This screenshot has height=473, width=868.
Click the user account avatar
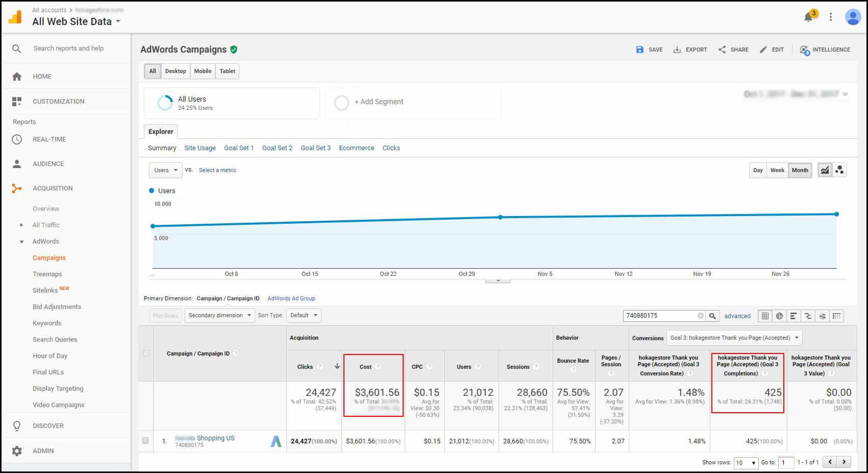pyautogui.click(x=853, y=17)
